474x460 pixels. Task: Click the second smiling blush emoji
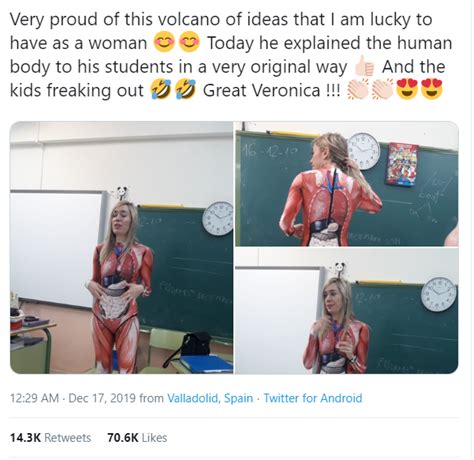[189, 42]
